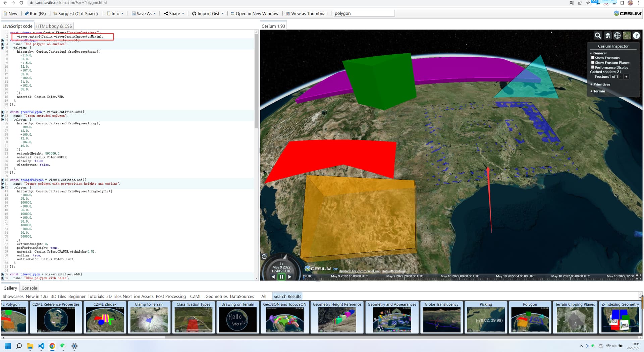Image resolution: width=644 pixels, height=352 pixels.
Task: Reload the browser page
Action: [x=21, y=3]
